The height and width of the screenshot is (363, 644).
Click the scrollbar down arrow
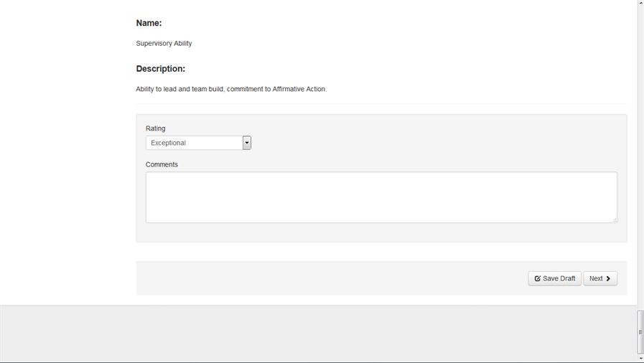coord(640,358)
